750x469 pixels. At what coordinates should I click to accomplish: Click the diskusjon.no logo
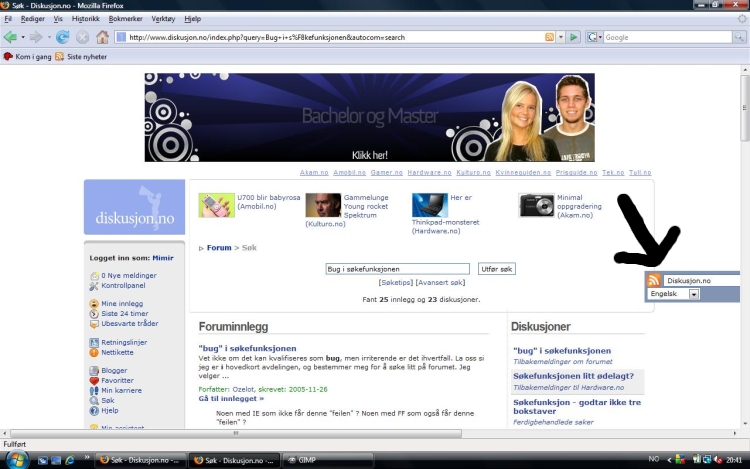[134, 207]
